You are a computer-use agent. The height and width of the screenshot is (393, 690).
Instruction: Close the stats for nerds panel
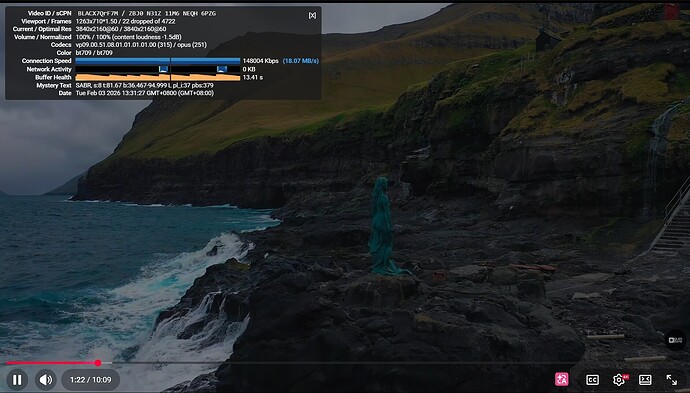point(312,15)
